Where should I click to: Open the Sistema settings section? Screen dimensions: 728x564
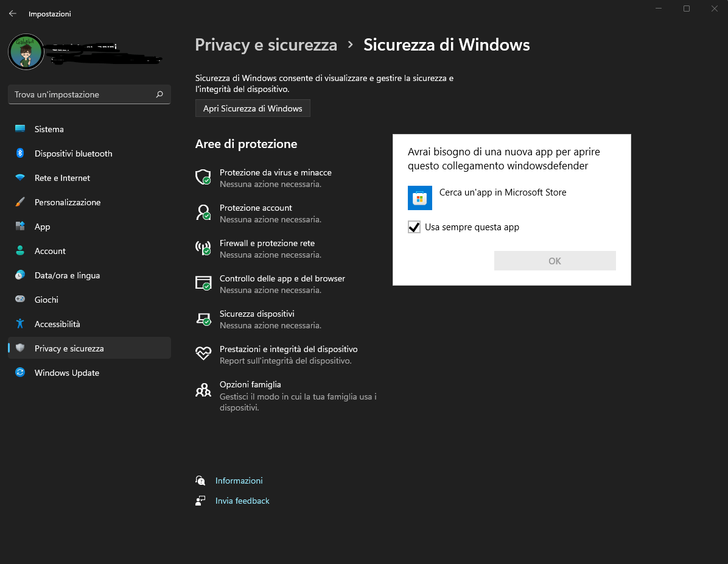[x=89, y=129]
